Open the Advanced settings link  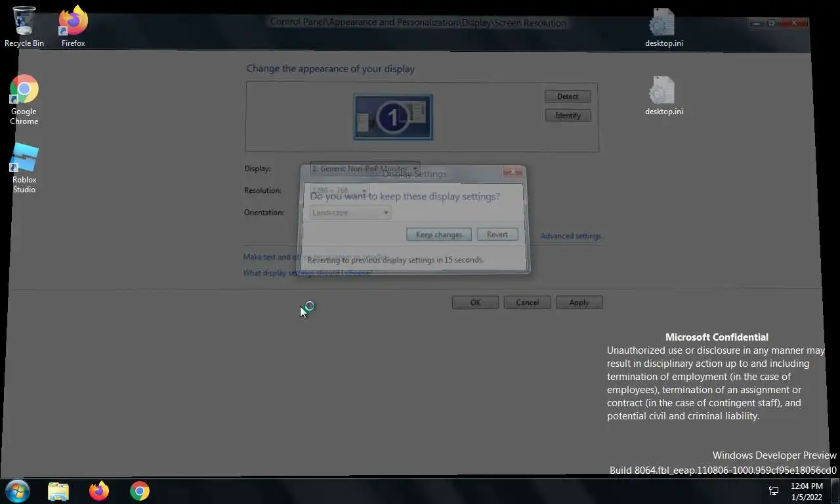[x=570, y=236]
